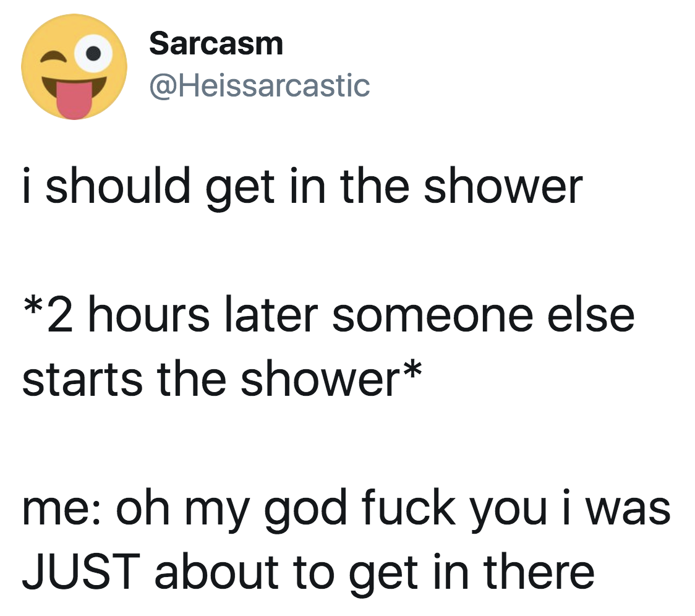Image resolution: width=695 pixels, height=616 pixels.
Task: Click the word 'else' in the second paragraph
Action: coord(591,315)
